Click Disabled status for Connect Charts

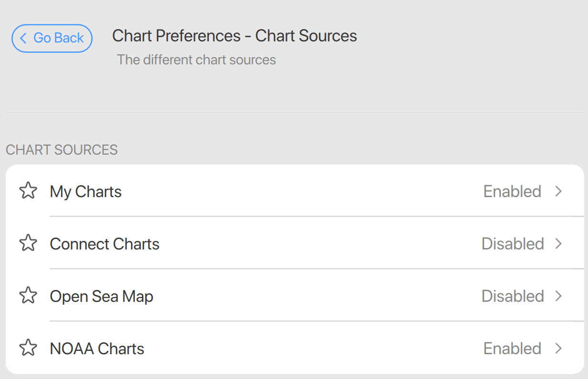click(513, 244)
